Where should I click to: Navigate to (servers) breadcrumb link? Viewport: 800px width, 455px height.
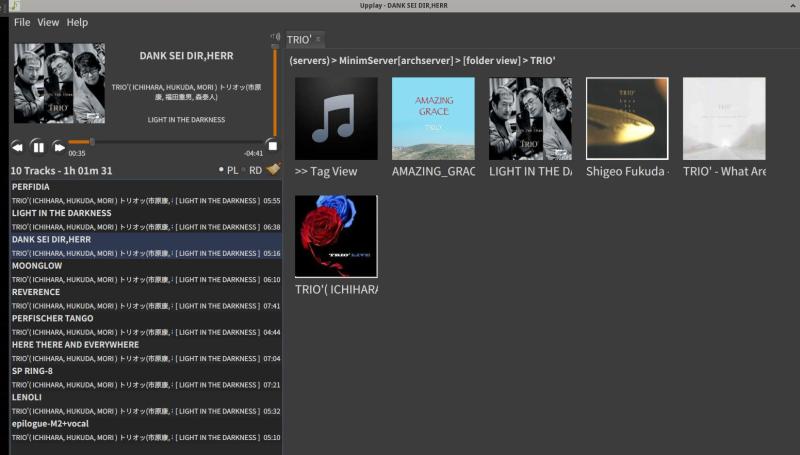click(x=310, y=61)
